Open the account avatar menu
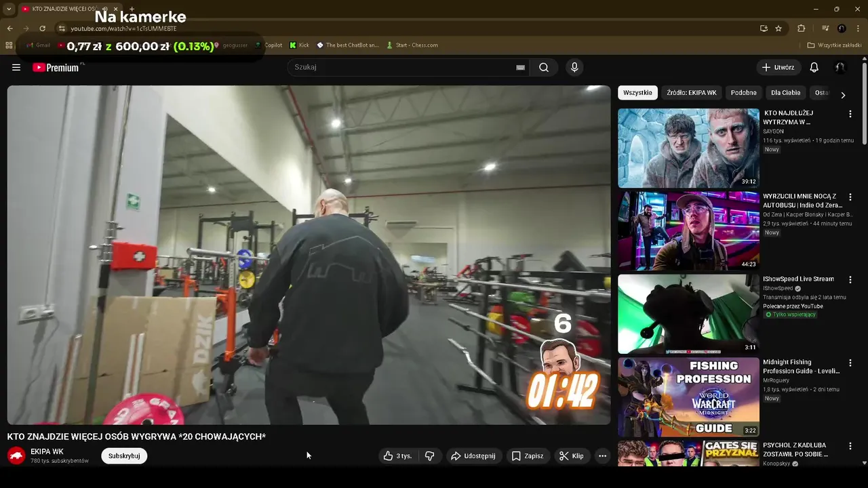 [x=840, y=67]
